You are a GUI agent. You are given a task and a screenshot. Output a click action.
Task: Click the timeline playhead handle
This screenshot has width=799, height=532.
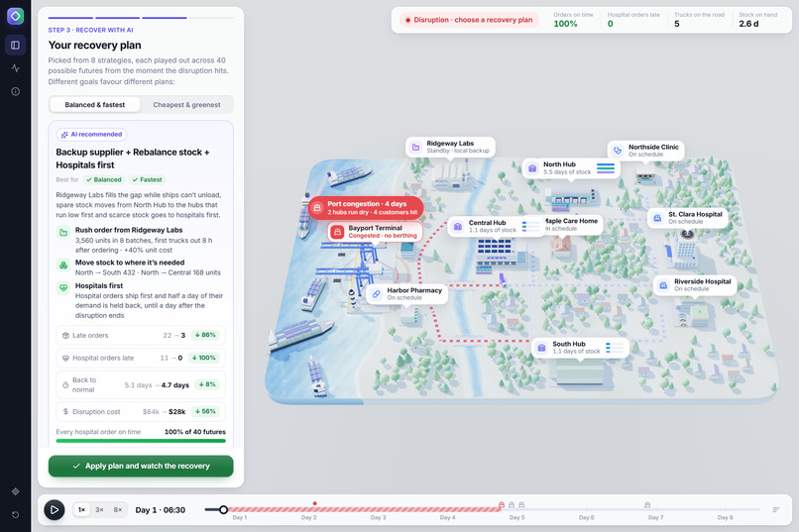(223, 509)
